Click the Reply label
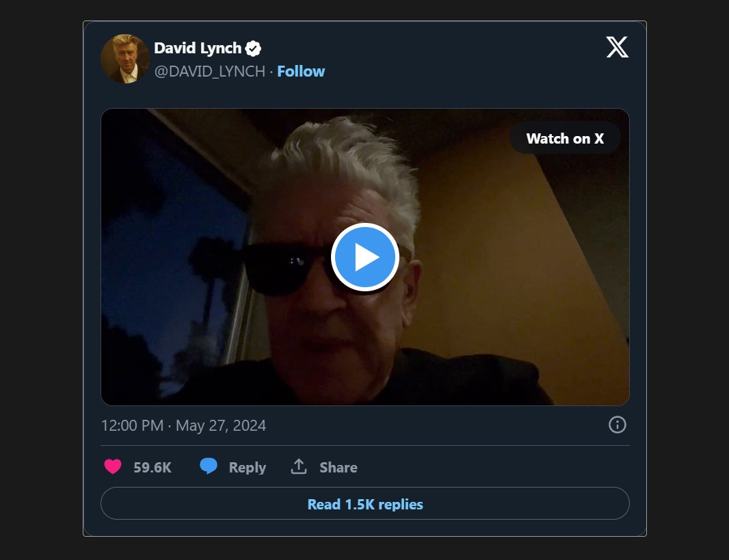 (x=247, y=467)
